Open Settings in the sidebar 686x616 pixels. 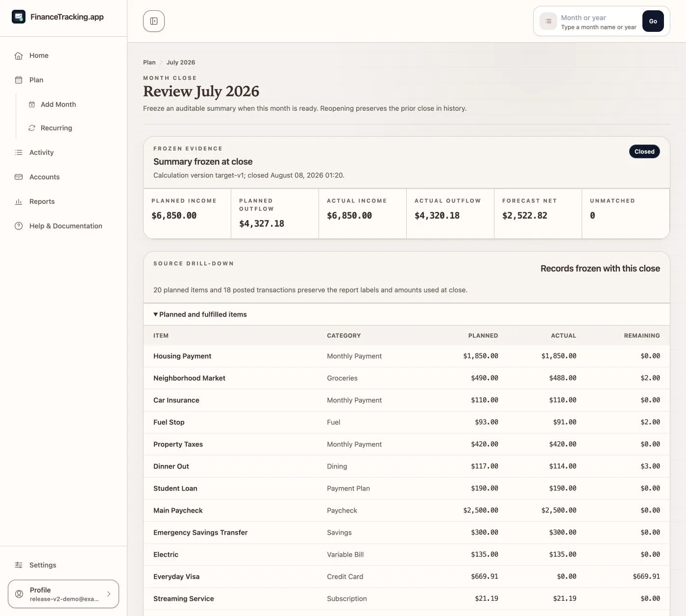coord(63,565)
